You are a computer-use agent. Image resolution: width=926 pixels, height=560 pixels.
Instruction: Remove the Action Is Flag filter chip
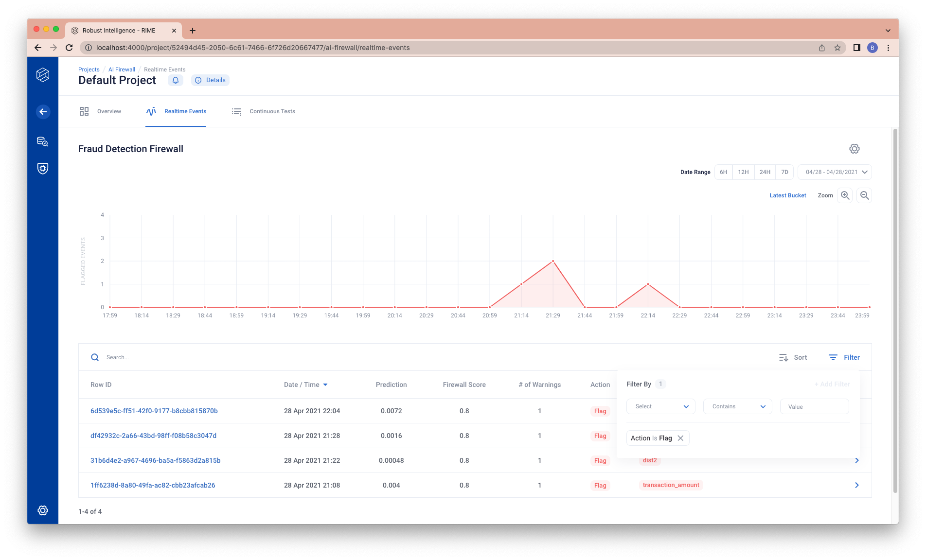[680, 438]
